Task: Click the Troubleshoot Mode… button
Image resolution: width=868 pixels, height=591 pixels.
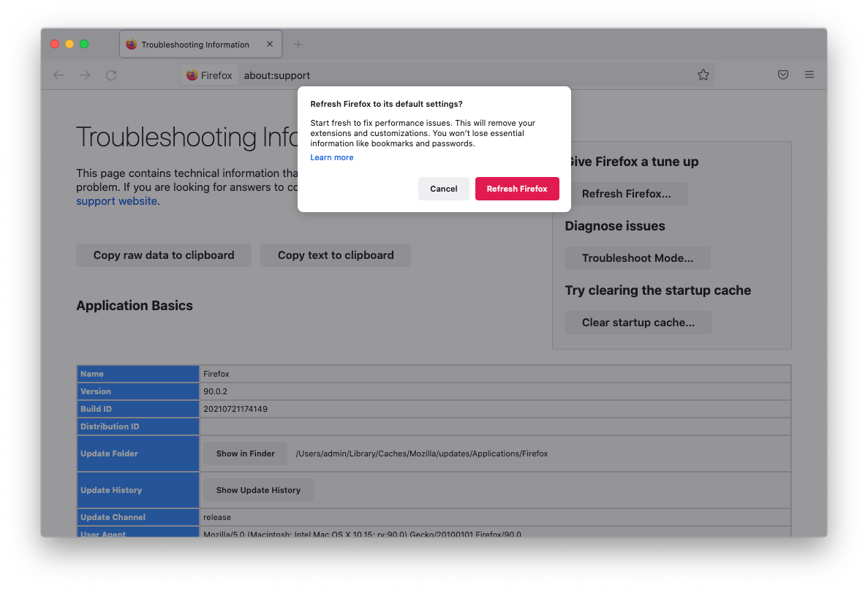Action: pyautogui.click(x=637, y=258)
